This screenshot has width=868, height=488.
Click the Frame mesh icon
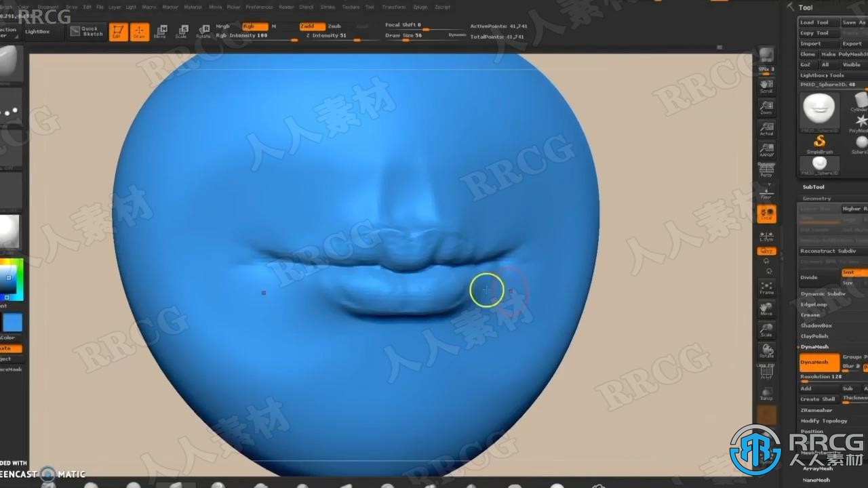click(x=766, y=288)
